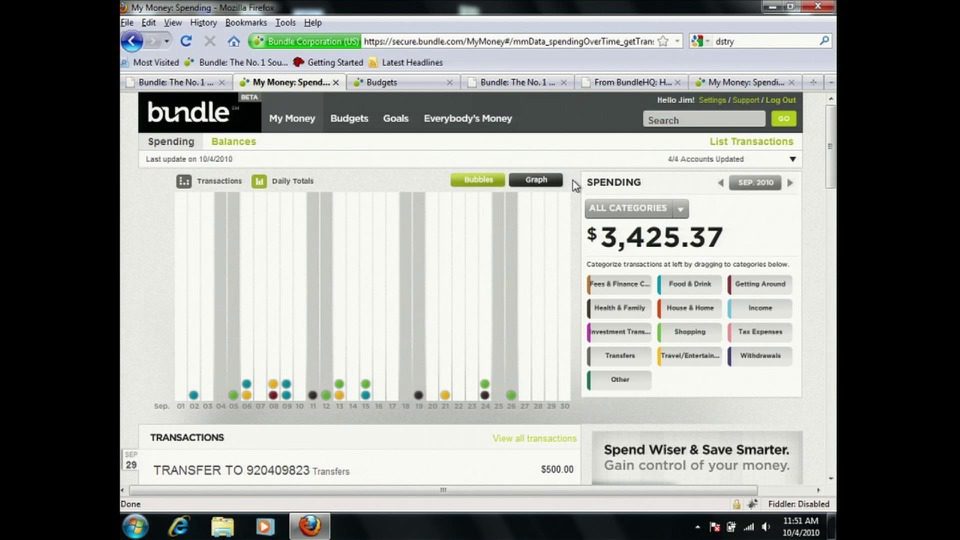Screen dimensions: 960x540
Task: Click volume speaker tray icon
Action: [766, 527]
